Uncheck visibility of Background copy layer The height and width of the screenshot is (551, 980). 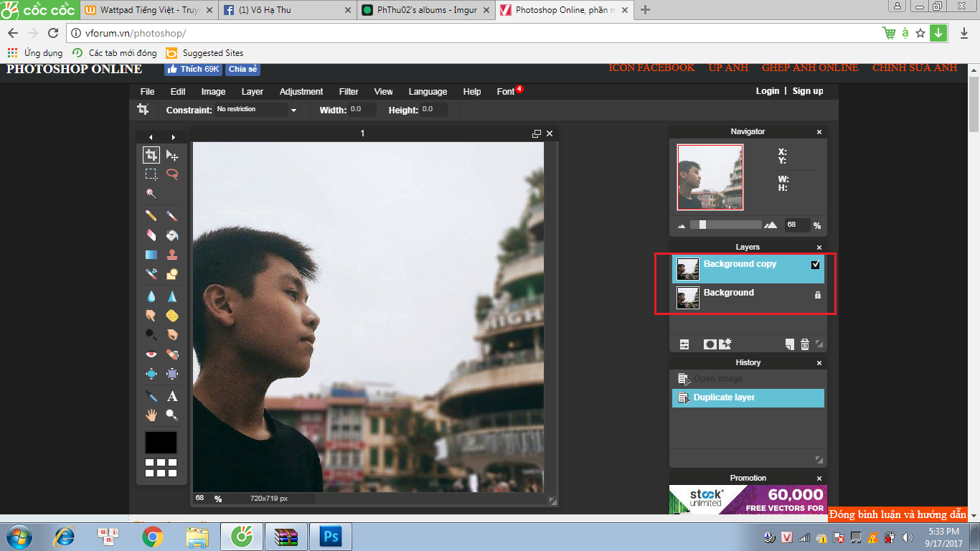click(x=816, y=265)
